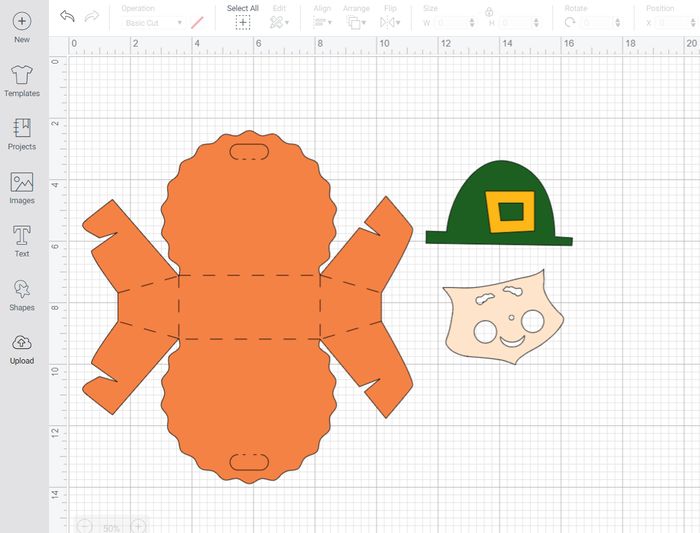
Task: Click the Undo arrow
Action: tap(67, 16)
